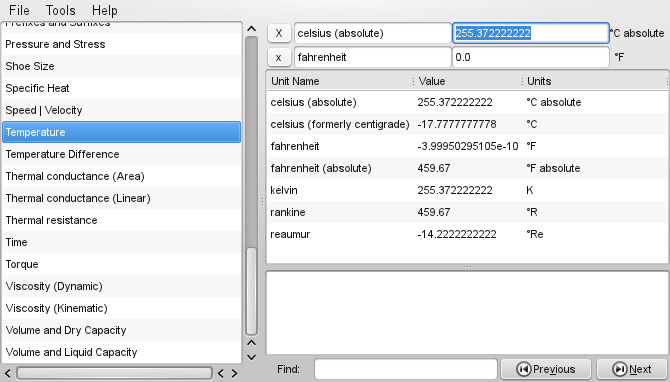Open the Help menu

pos(104,10)
